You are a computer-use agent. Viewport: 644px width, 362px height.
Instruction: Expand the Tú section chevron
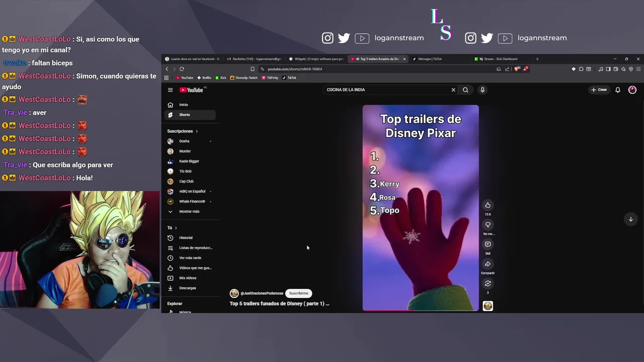coord(176,228)
